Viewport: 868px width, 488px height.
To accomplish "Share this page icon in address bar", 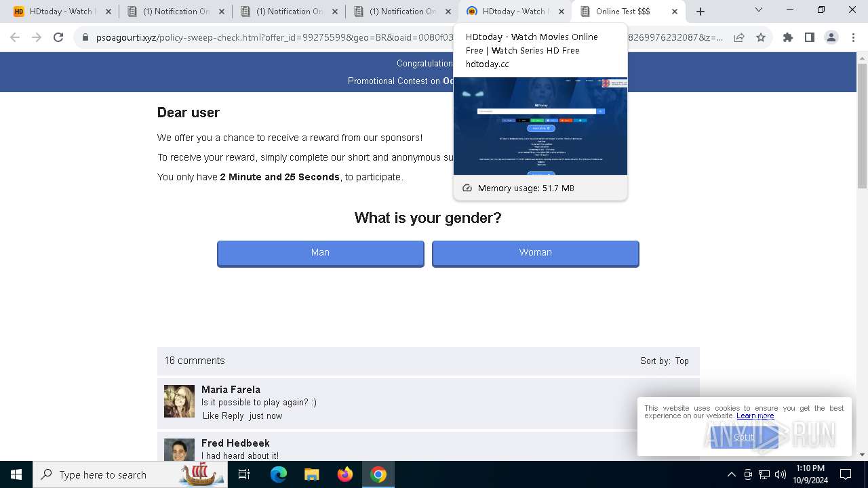I will pos(739,38).
